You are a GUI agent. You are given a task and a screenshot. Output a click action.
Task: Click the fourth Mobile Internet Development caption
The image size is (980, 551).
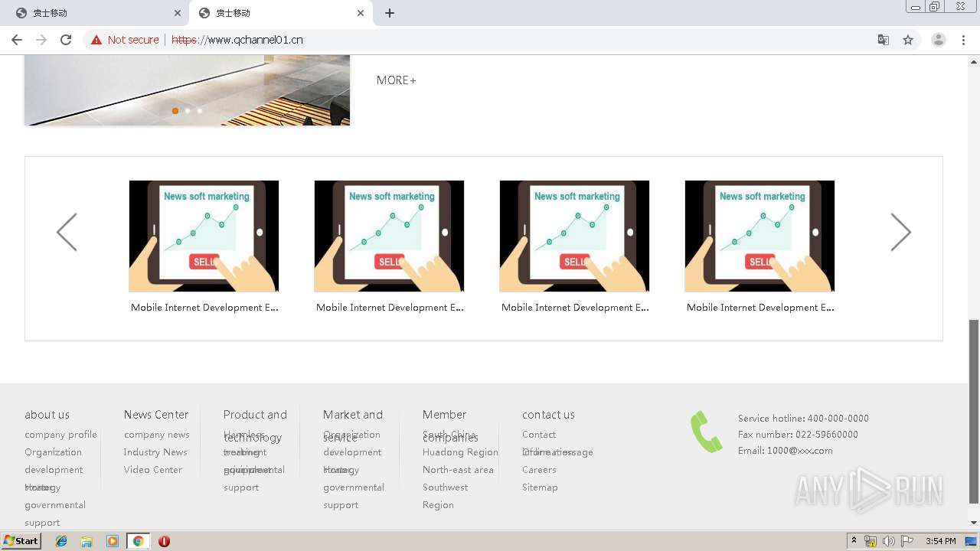760,308
